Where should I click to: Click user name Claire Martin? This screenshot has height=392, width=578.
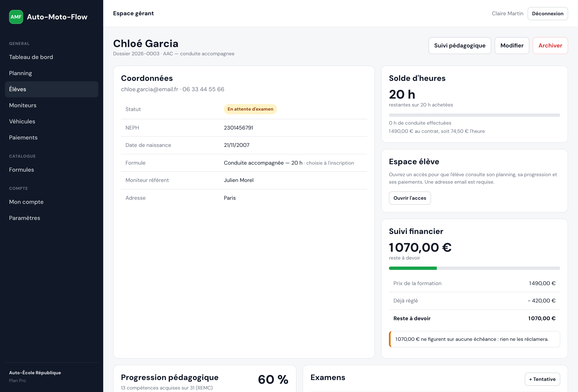click(x=507, y=14)
